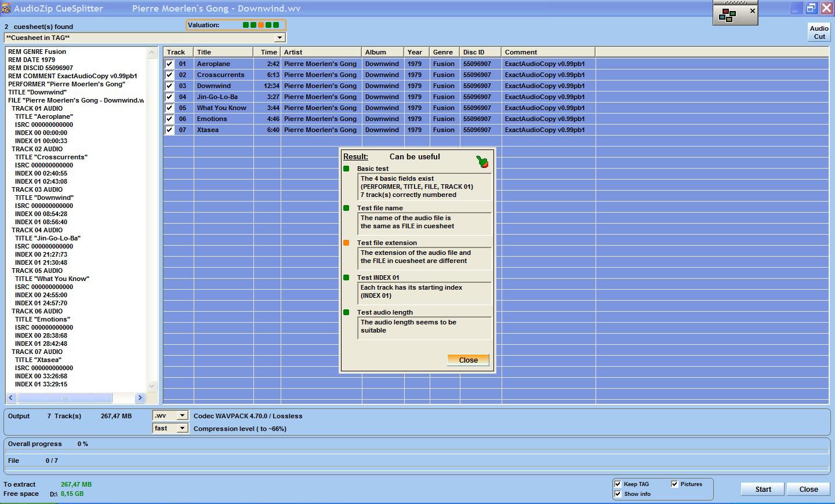This screenshot has width=835, height=504.
Task: Click the Xtasea title cell
Action: [x=223, y=130]
